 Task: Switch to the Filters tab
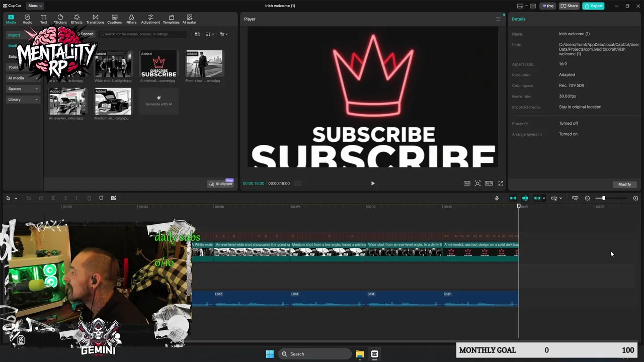click(x=131, y=19)
